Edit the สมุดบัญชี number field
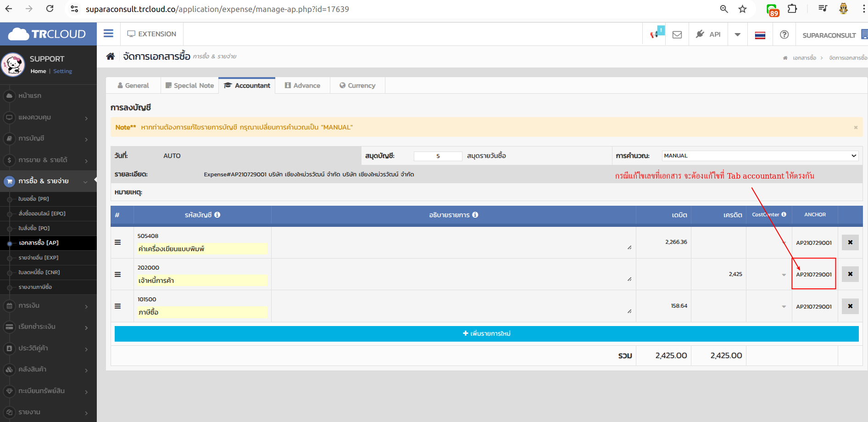 [438, 156]
